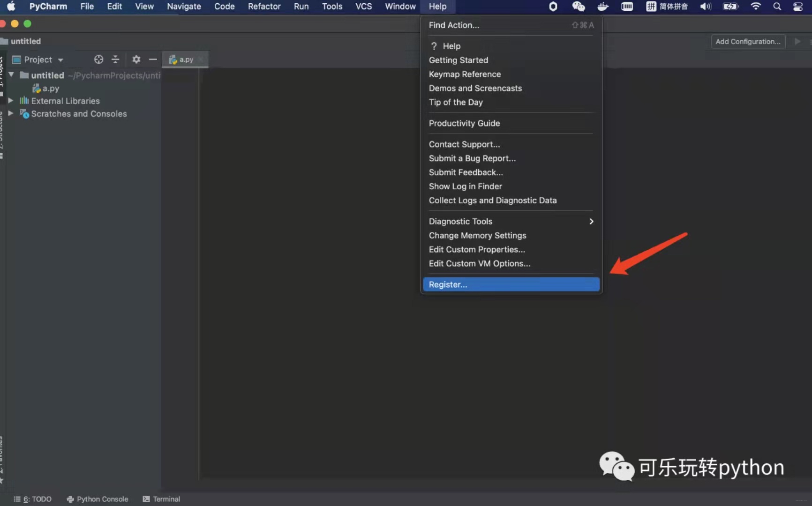The image size is (812, 506).
Task: Open the Python Console tool window
Action: pos(98,499)
